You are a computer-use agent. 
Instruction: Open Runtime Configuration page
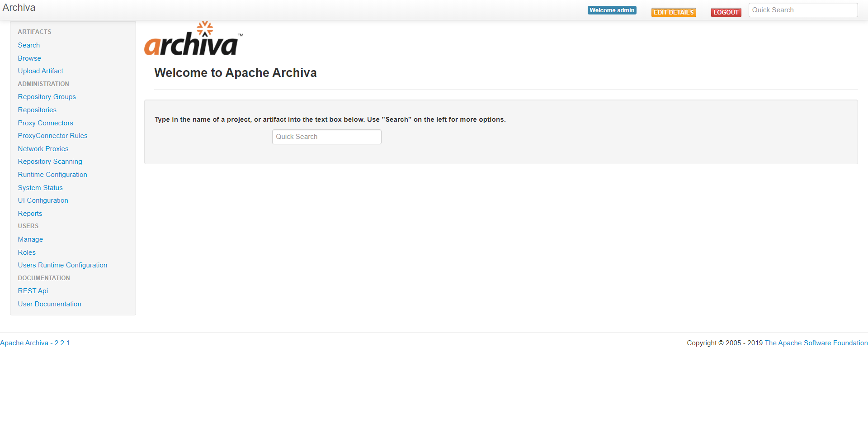(x=52, y=175)
